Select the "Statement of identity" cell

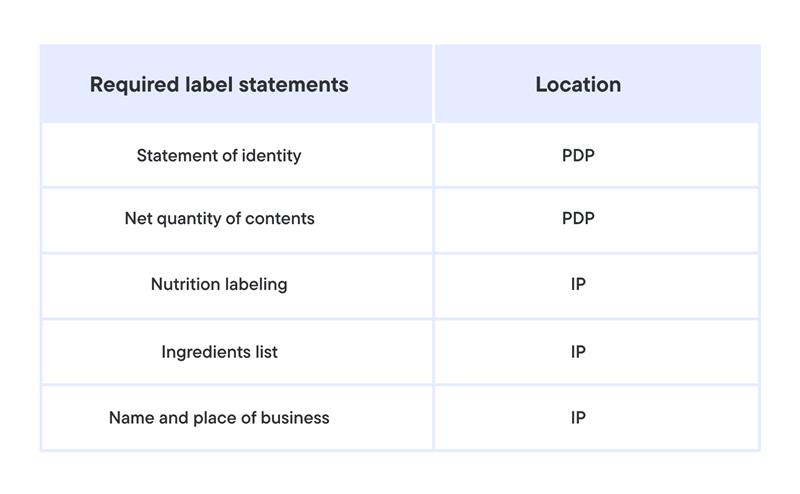219,156
